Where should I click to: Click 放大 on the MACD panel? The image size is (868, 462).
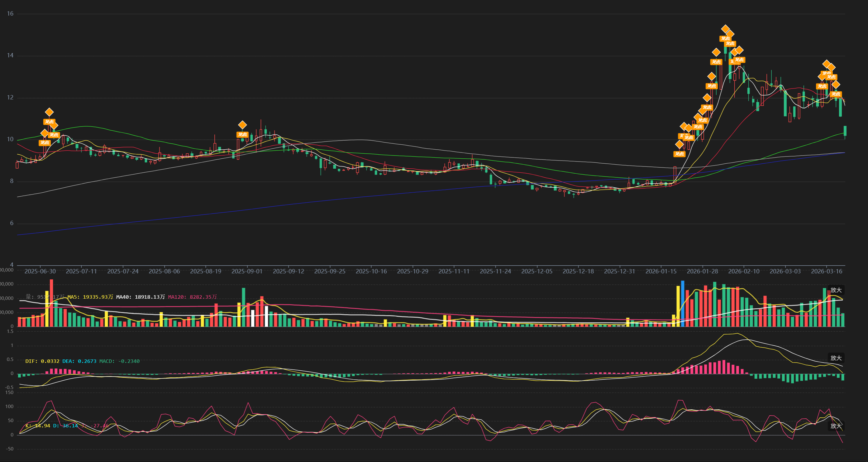[836, 358]
